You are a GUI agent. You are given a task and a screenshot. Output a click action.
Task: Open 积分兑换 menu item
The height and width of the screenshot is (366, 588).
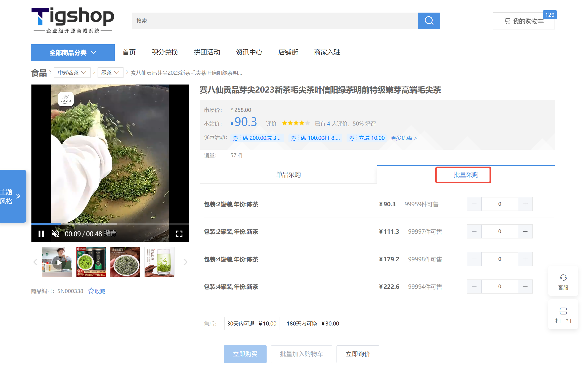click(164, 52)
